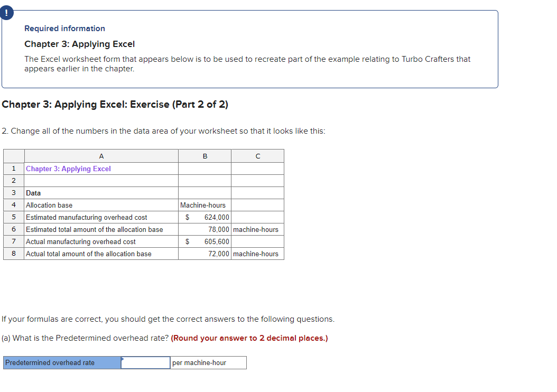Image resolution: width=557 pixels, height=392 pixels.
Task: Click row number 1 in the worksheet
Action: [x=13, y=168]
